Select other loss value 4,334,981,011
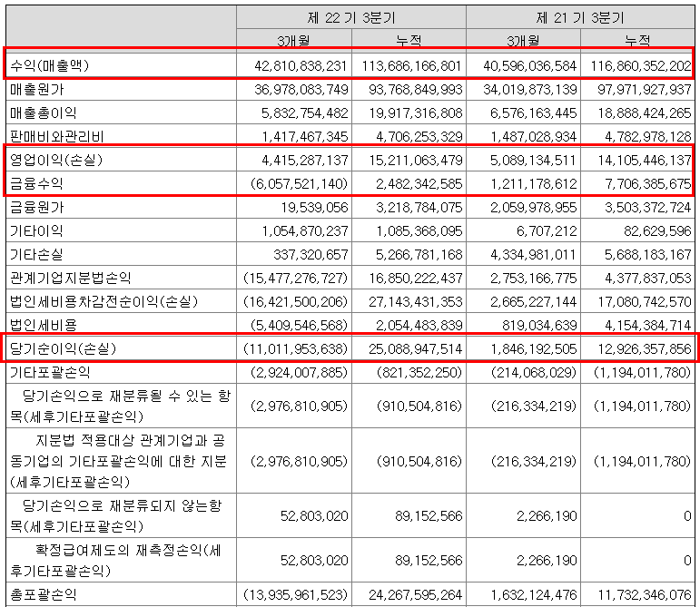 (533, 255)
